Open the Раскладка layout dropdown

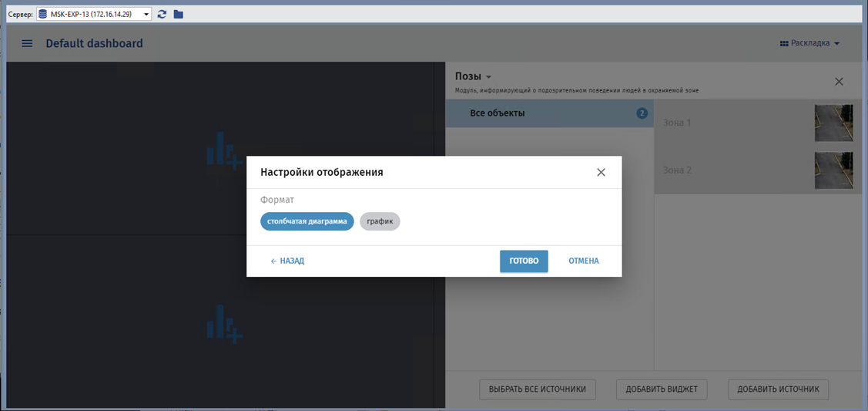click(x=809, y=43)
